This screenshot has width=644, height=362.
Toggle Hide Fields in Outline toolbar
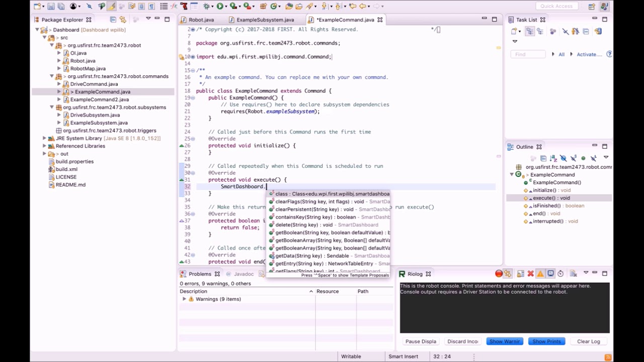pos(563,158)
